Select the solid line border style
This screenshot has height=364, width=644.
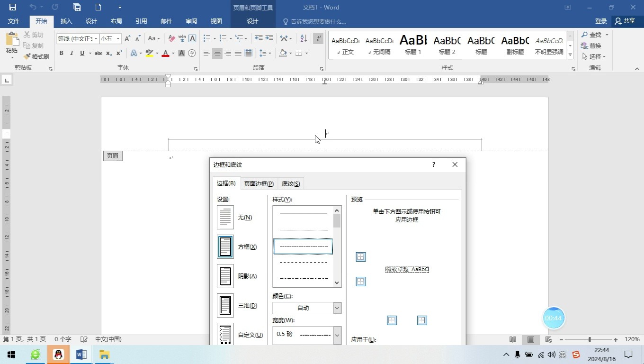pos(304,214)
